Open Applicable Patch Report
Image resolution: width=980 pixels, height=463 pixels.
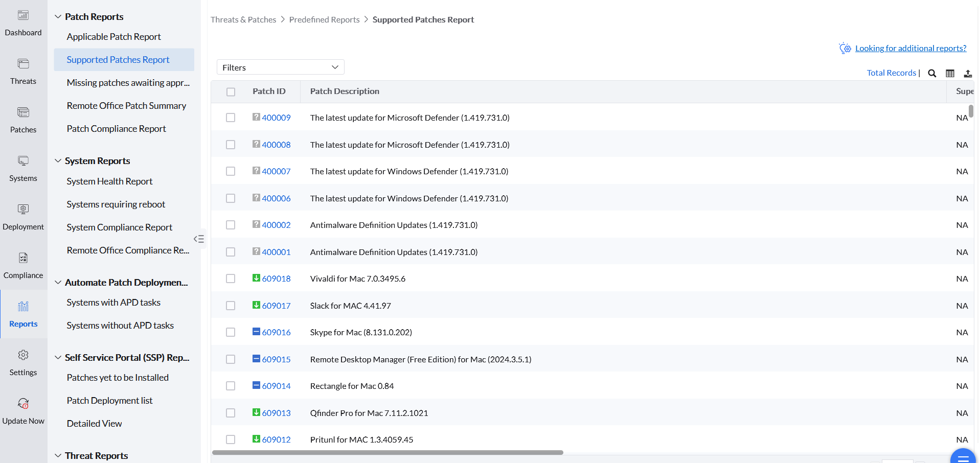tap(113, 37)
